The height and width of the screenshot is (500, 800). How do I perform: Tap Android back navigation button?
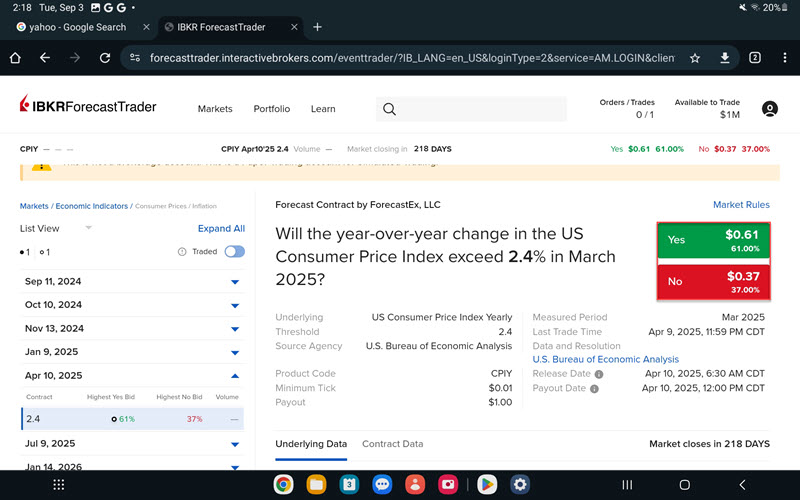pos(742,485)
